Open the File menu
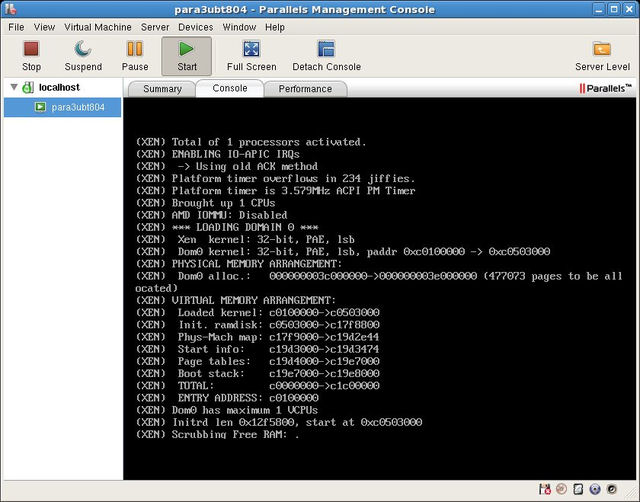Screen dimensions: 640x502 [x=16, y=27]
